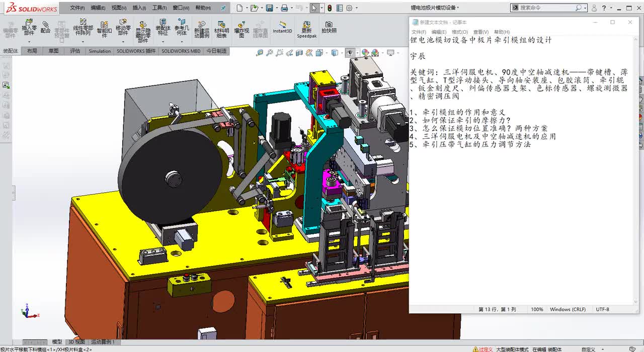Click the print icon in the top toolbar
644x352 pixels.
coord(284,8)
